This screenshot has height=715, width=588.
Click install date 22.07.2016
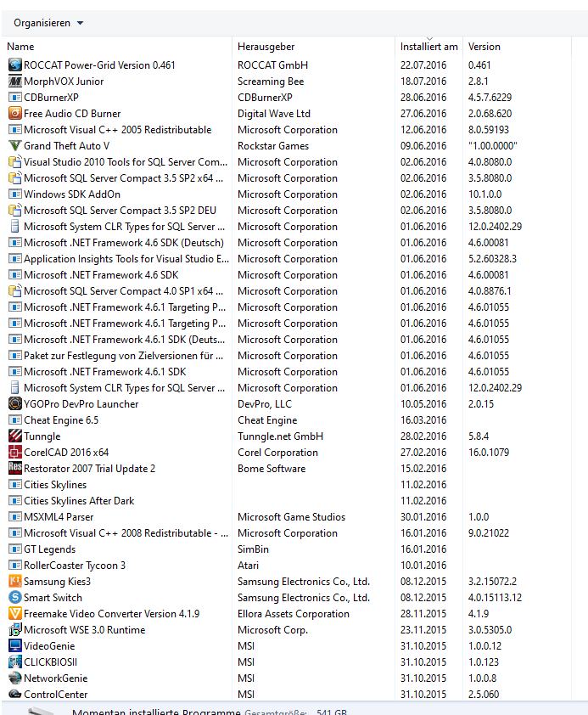(423, 65)
